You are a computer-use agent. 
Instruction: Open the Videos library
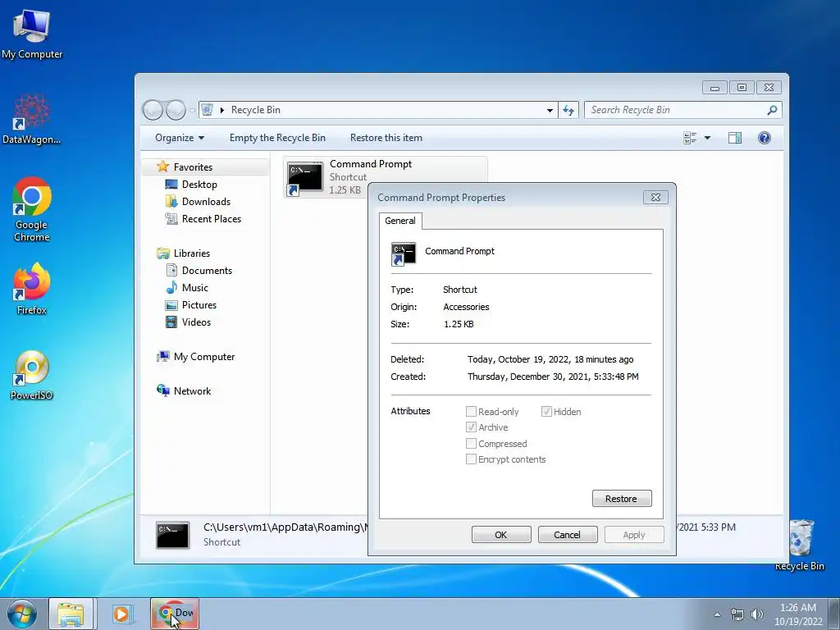(196, 322)
